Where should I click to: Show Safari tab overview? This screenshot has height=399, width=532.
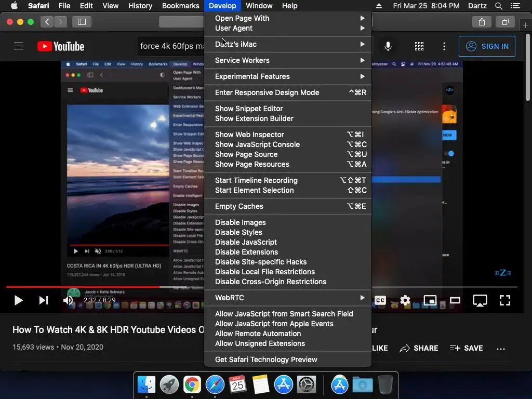click(506, 22)
